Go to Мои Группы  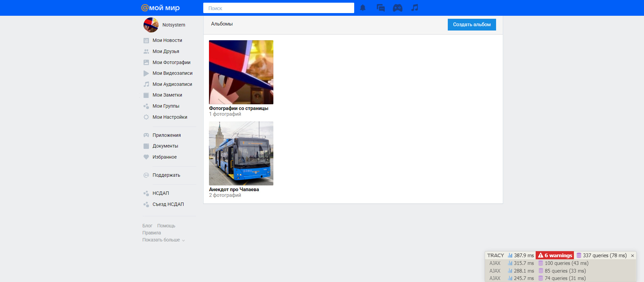point(166,106)
